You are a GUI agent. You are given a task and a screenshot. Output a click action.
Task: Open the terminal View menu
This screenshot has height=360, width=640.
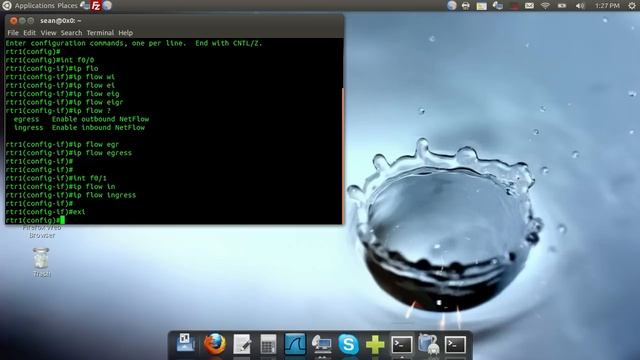[x=48, y=33]
